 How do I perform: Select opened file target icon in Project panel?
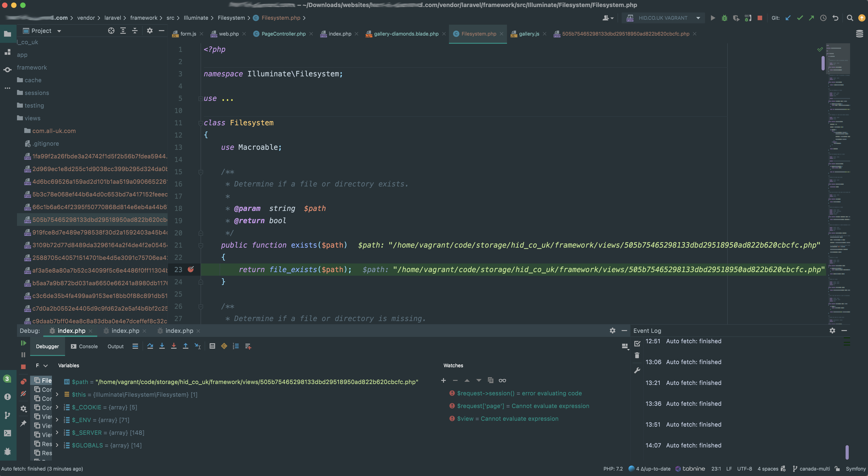tap(111, 31)
